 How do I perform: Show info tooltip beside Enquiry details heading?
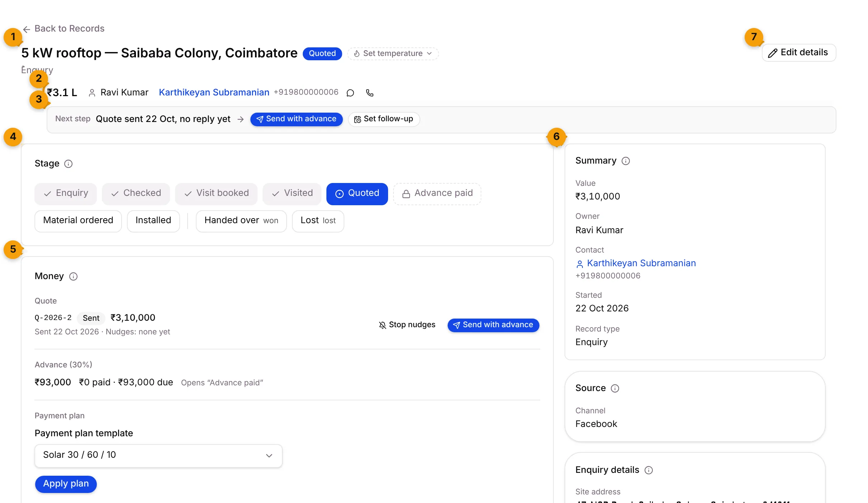click(x=648, y=470)
